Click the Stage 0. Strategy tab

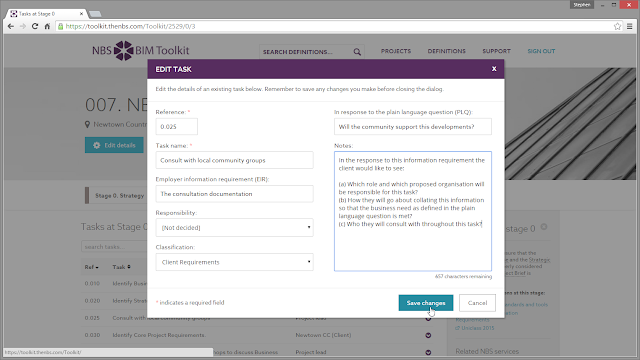click(116, 196)
